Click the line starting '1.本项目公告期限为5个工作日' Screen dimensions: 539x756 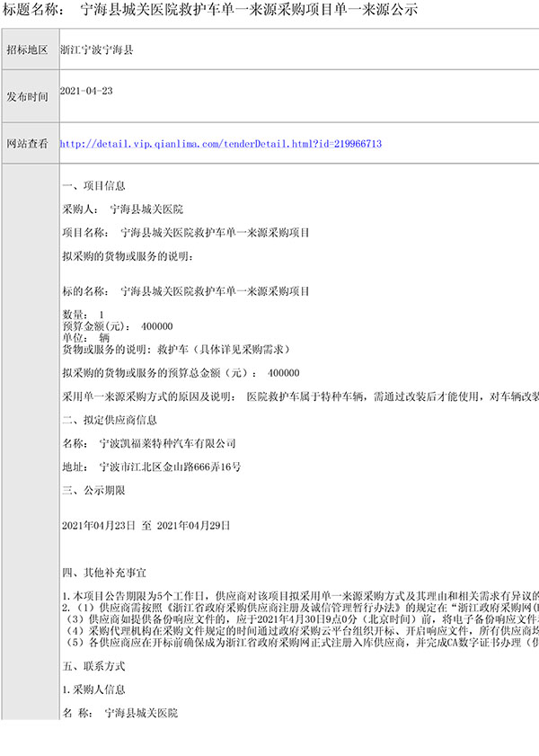[x=301, y=596]
